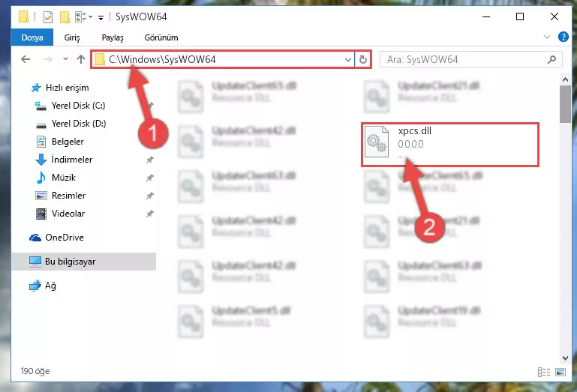577x392 pixels.
Task: Click the Back navigation arrow
Action: 26,59
